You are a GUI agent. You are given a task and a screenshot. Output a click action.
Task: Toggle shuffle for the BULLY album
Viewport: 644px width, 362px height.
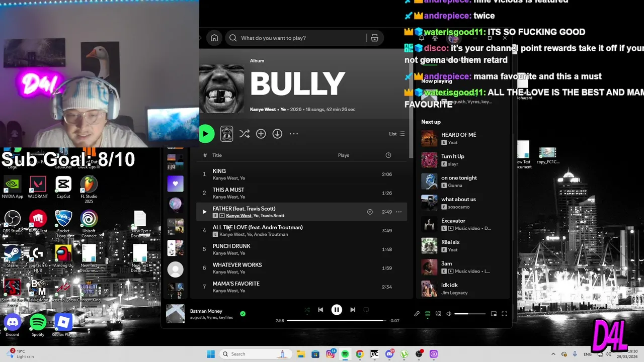tap(245, 134)
